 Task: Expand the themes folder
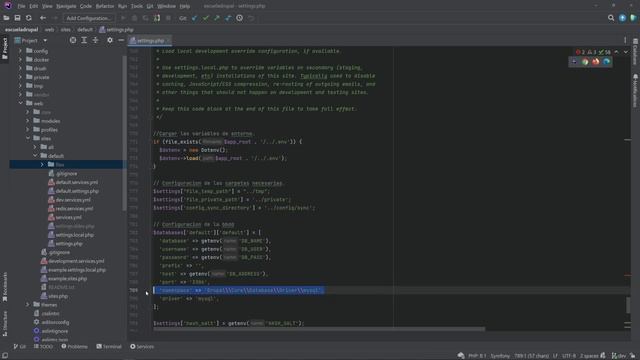28,305
